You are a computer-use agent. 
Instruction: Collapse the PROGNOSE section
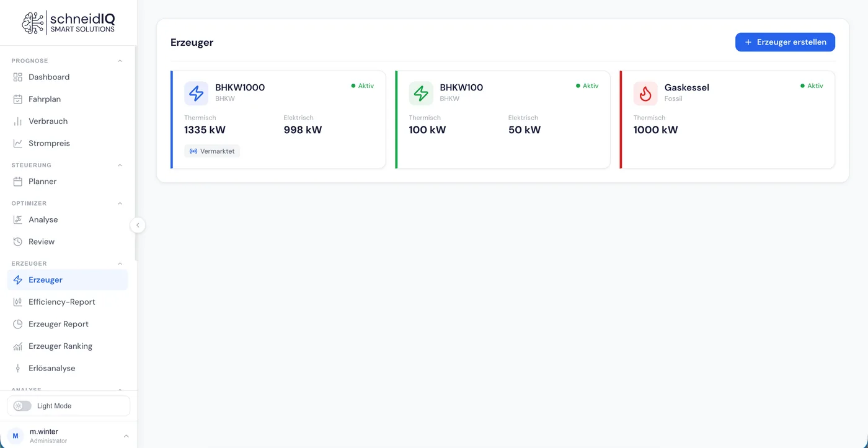point(120,61)
